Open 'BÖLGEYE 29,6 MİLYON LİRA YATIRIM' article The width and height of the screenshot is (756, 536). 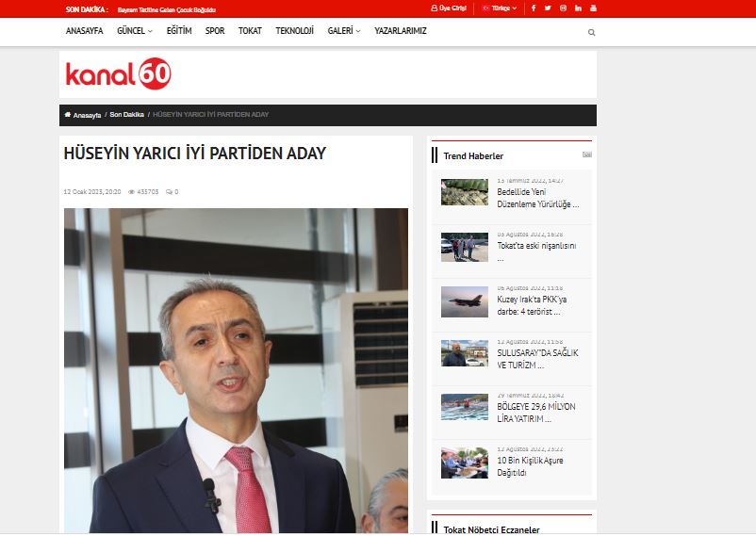tap(536, 413)
